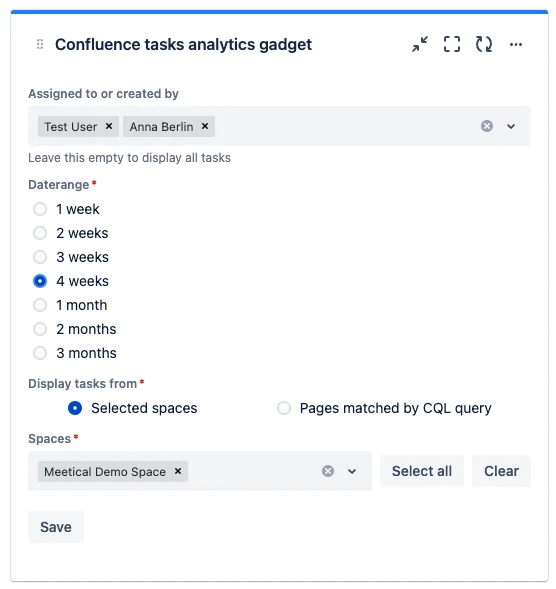Viewport: 556px width, 589px height.
Task: Click the Select all button
Action: tap(422, 471)
